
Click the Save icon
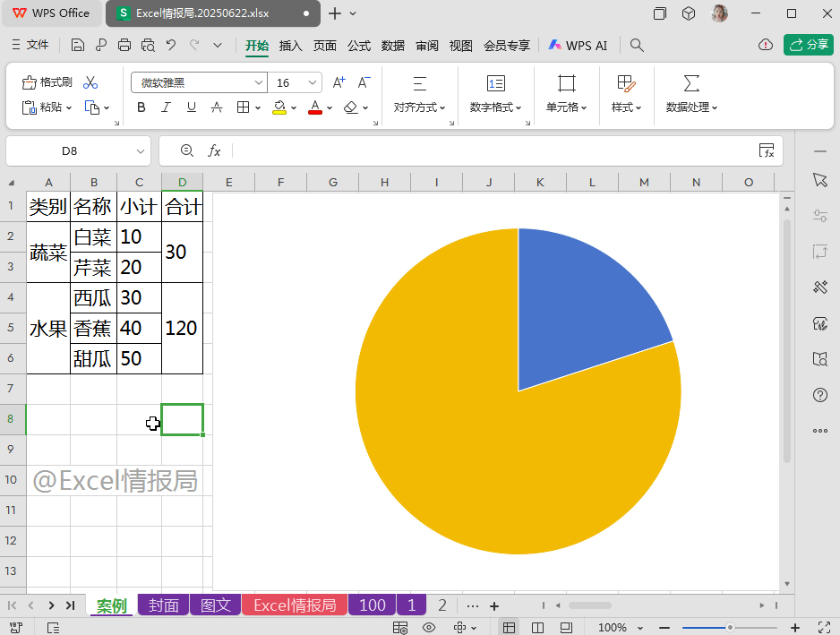(x=76, y=45)
